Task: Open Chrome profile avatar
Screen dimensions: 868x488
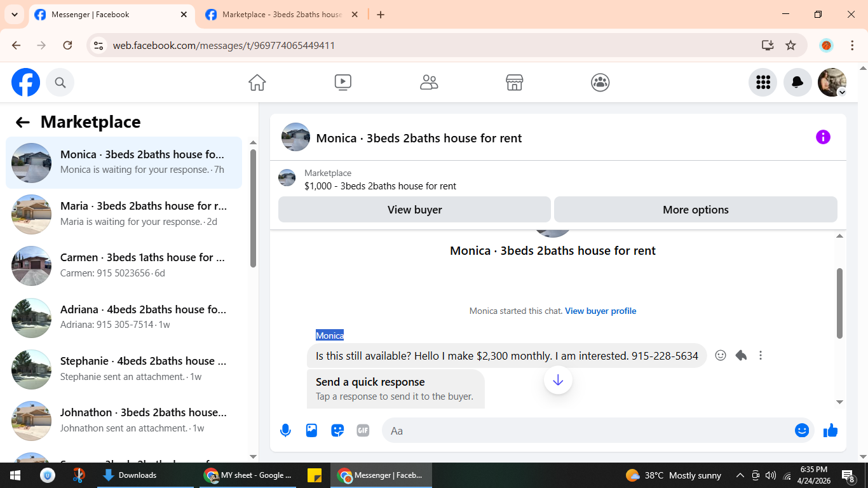Action: [826, 45]
